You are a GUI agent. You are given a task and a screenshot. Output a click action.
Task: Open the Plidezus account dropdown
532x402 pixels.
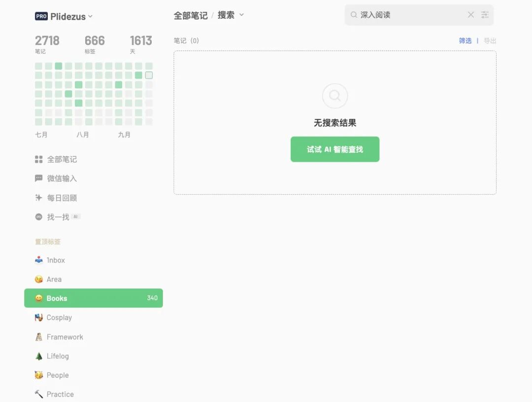(x=71, y=16)
